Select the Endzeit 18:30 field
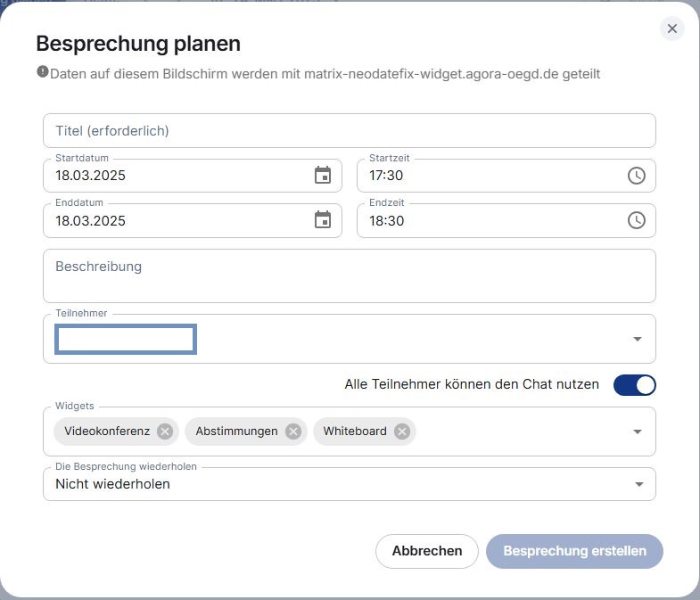The image size is (700, 600). pyautogui.click(x=506, y=220)
